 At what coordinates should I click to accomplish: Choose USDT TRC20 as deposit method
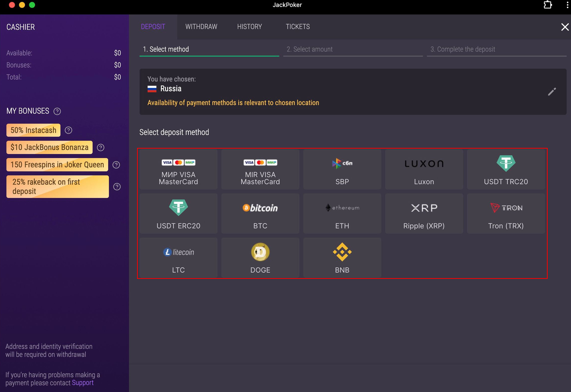coord(506,169)
